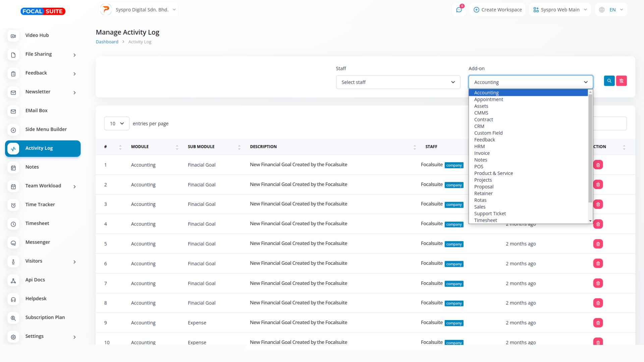Click the red reset filter icon button
Viewport: 644px width, 362px height.
[x=621, y=81]
